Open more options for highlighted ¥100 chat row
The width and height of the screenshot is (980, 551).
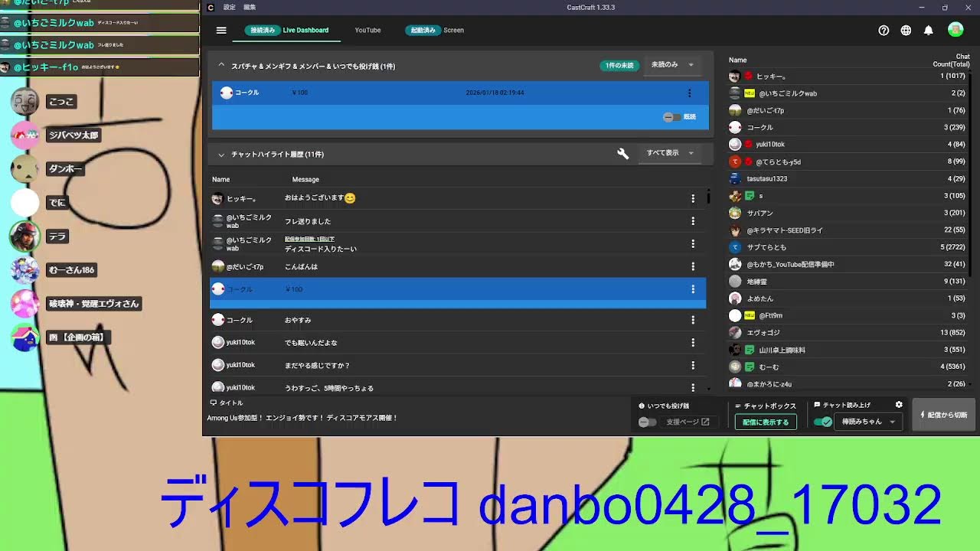coord(693,289)
